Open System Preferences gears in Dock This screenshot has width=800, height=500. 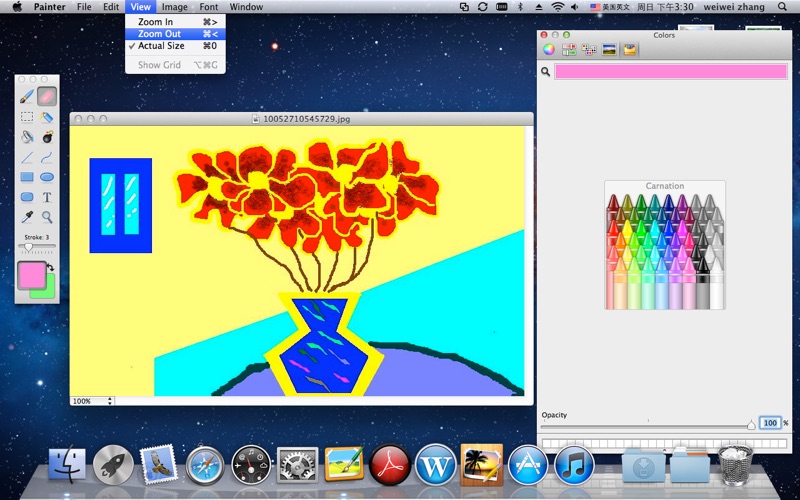(x=297, y=465)
